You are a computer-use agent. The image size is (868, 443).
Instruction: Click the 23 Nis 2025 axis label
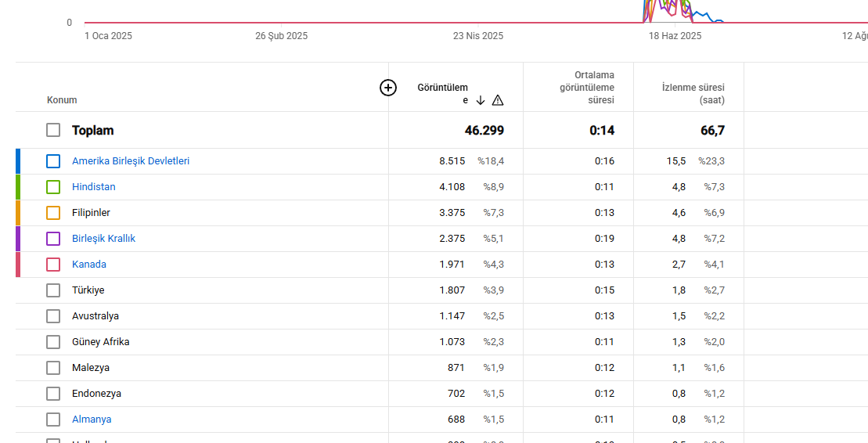point(478,36)
